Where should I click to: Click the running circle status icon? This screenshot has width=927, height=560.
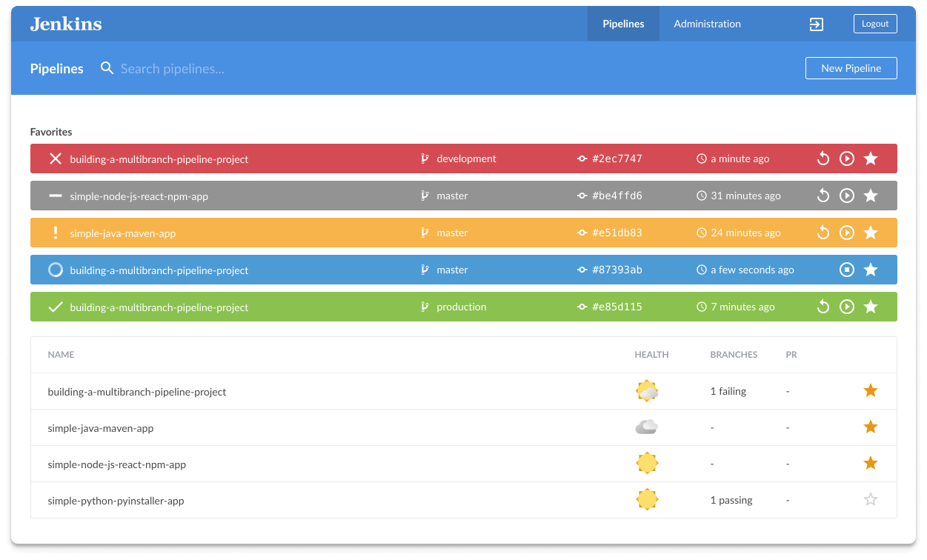tap(55, 270)
